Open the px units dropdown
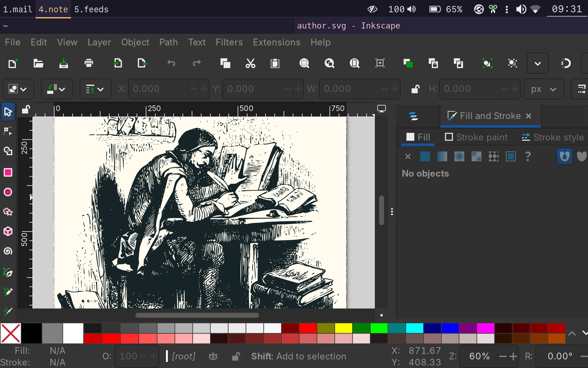The width and height of the screenshot is (588, 368). click(x=544, y=89)
